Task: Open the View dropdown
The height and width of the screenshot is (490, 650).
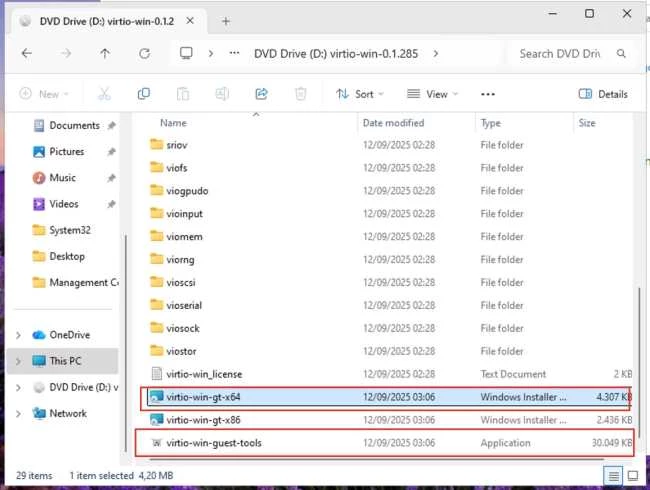Action: (x=432, y=94)
